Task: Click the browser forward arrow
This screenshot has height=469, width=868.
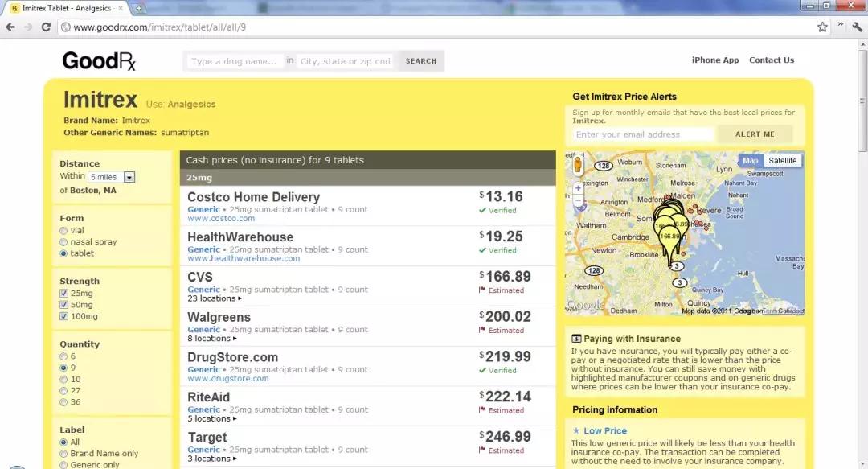Action: click(27, 27)
